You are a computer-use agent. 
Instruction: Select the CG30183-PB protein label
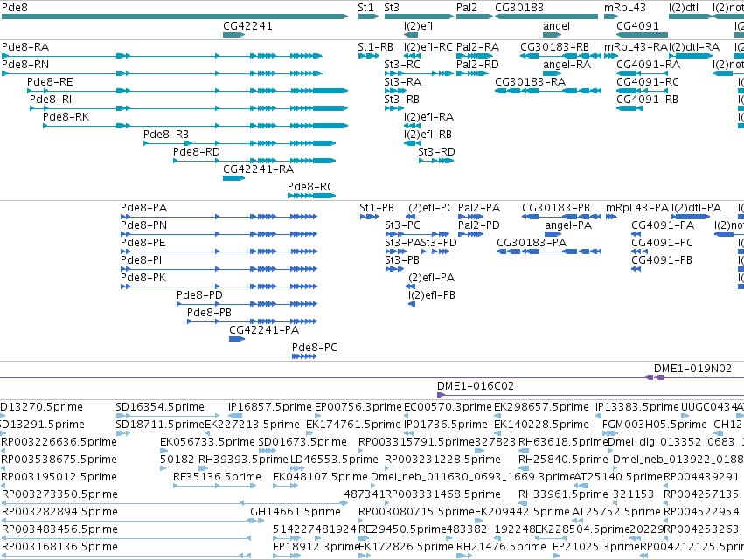(556, 208)
